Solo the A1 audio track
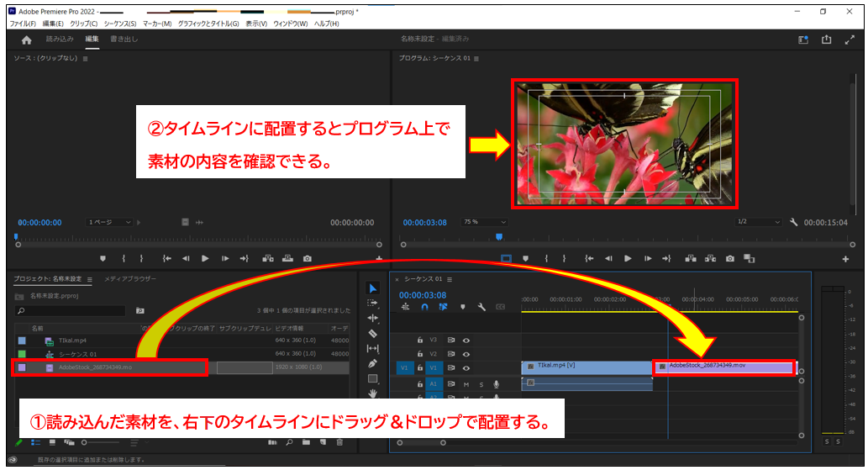Viewport: 868px width, 470px height. tap(481, 384)
